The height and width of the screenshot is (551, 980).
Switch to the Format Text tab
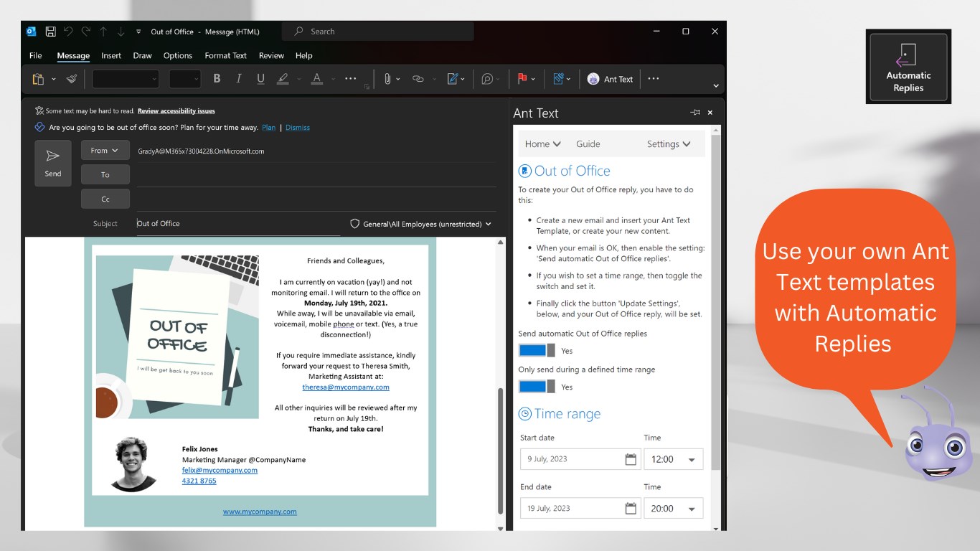226,55
